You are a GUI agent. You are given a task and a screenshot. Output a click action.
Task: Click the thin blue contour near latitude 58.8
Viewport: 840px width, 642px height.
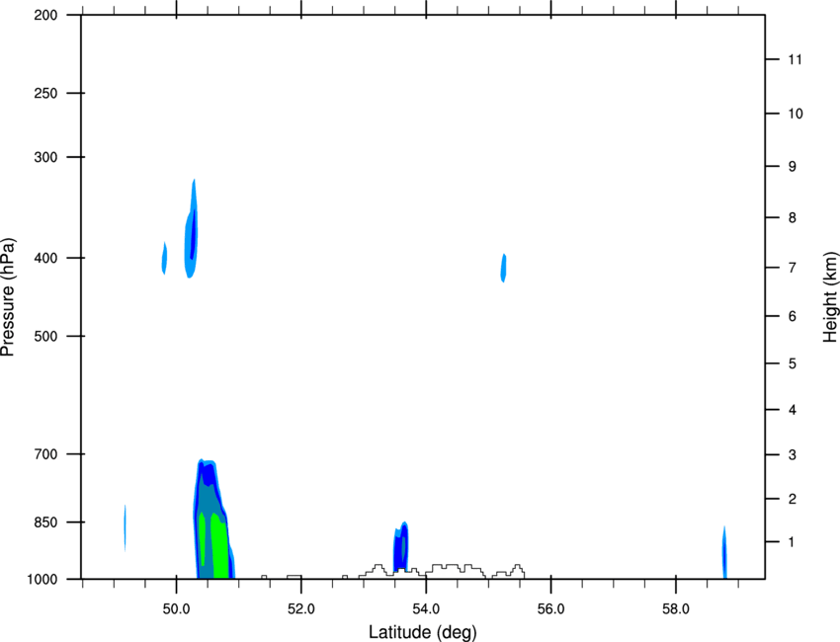[x=724, y=552]
